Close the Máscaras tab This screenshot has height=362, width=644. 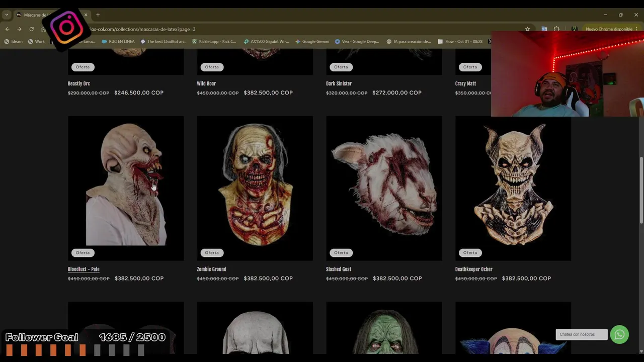coord(86,15)
